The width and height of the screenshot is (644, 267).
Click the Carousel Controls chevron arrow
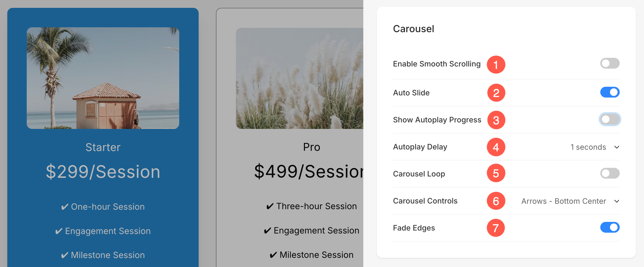coord(617,201)
